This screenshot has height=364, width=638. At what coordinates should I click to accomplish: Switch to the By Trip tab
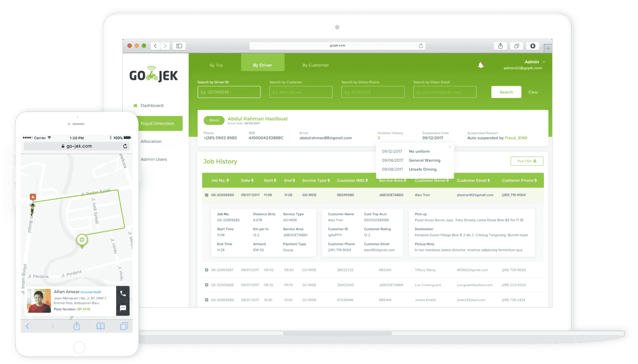216,65
